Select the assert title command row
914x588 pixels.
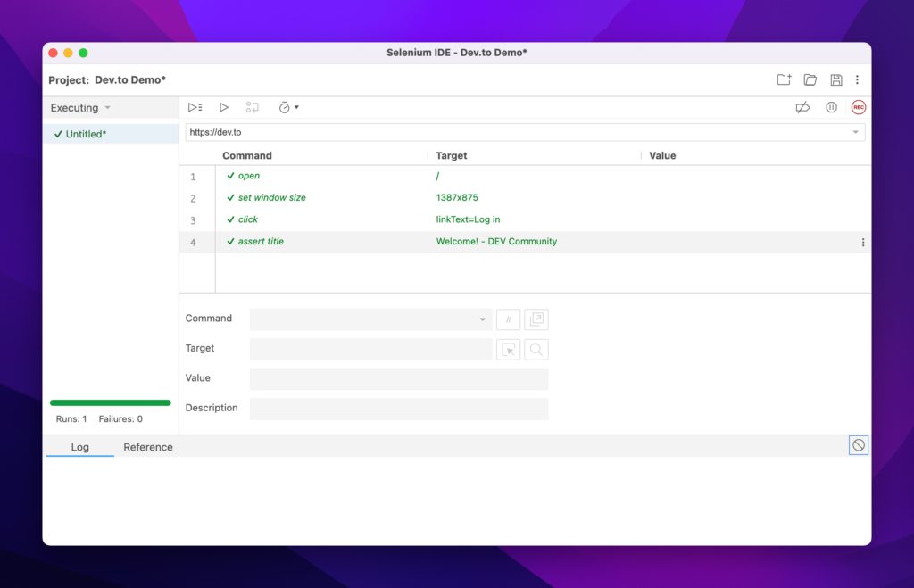point(525,242)
